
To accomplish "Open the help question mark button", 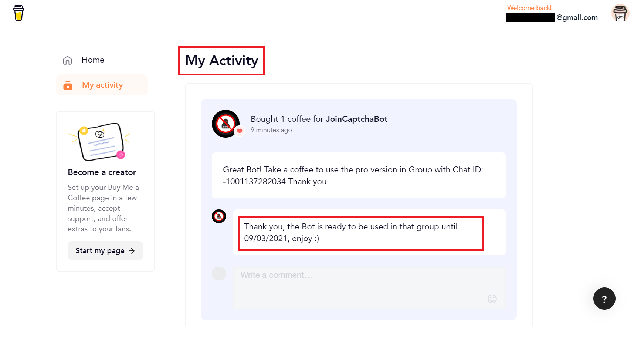I will click(x=604, y=299).
